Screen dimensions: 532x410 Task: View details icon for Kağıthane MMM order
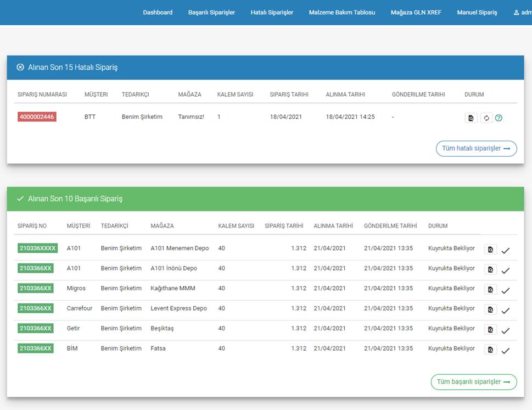click(x=490, y=290)
